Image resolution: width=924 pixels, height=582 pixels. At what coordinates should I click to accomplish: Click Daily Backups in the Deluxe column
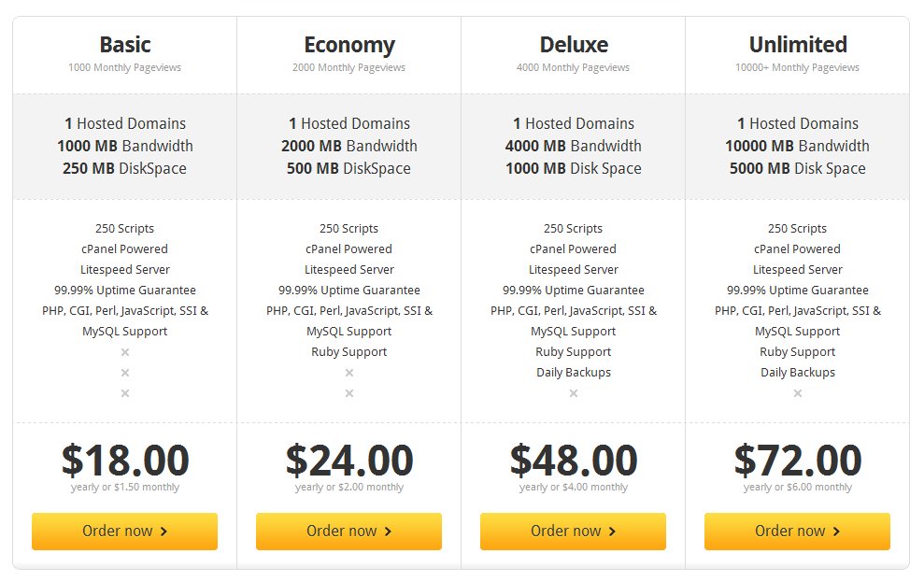[x=574, y=373]
